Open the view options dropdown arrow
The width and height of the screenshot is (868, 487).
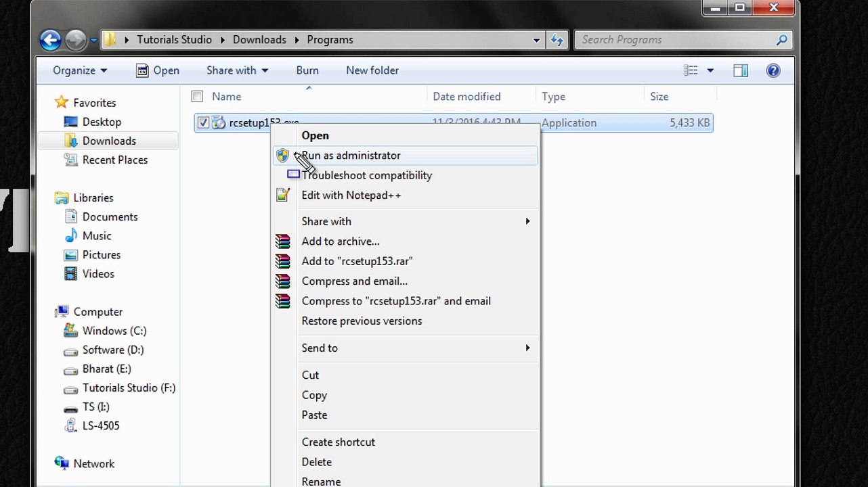710,70
